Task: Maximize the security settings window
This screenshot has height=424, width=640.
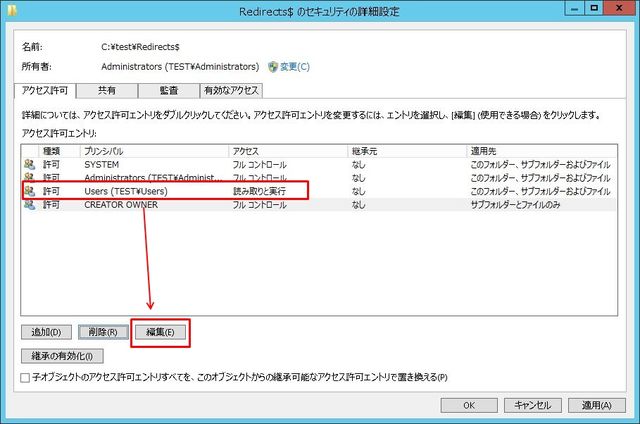Action: 594,9
